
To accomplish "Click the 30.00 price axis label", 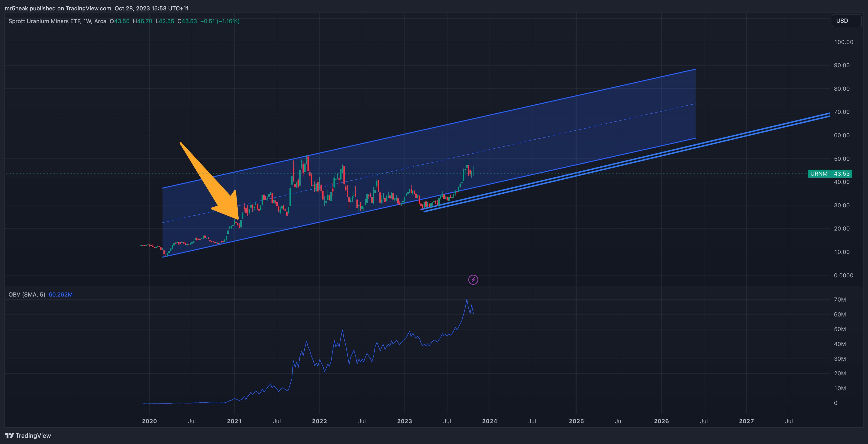I will [842, 205].
